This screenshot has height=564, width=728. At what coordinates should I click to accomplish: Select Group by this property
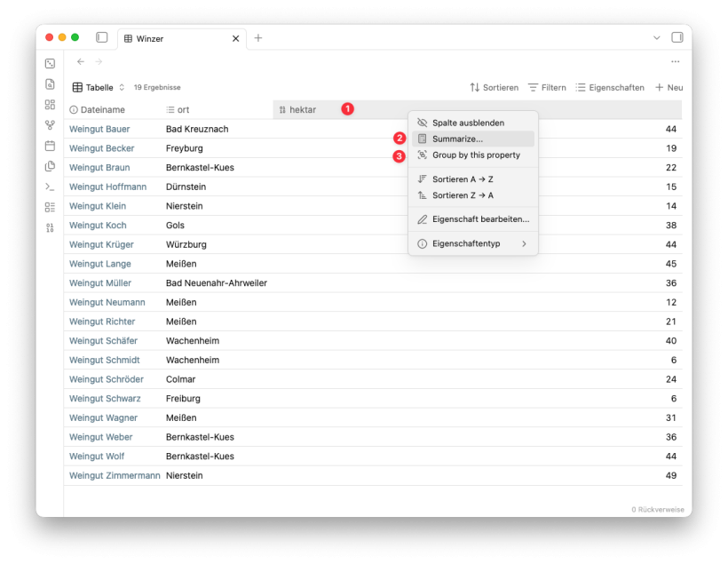(476, 155)
